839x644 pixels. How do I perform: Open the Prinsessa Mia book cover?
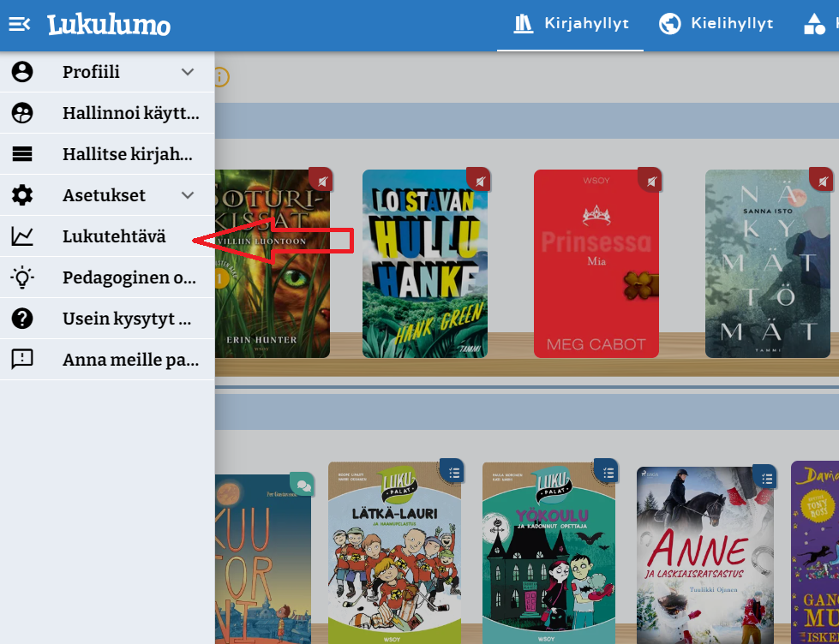pyautogui.click(x=596, y=264)
